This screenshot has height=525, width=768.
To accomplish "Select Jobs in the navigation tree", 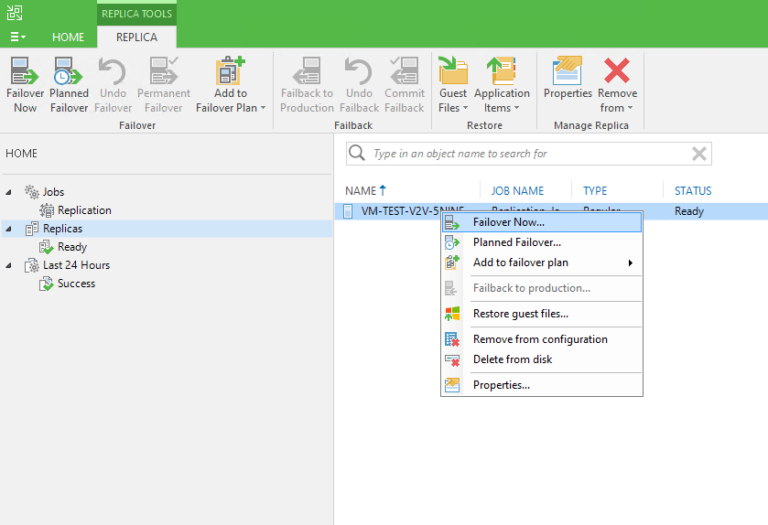I will [x=53, y=192].
